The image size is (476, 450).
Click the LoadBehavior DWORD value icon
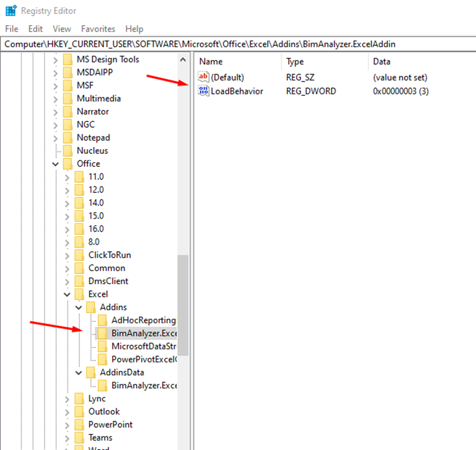click(x=204, y=91)
